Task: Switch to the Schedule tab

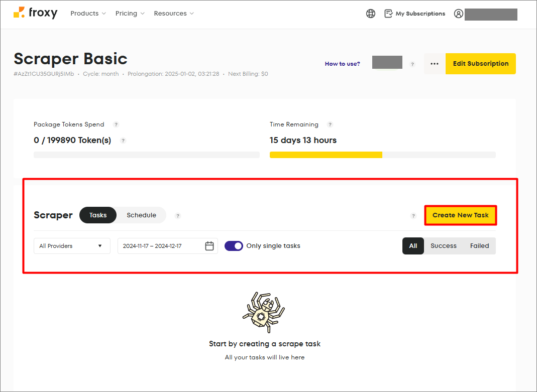Action: [x=142, y=215]
